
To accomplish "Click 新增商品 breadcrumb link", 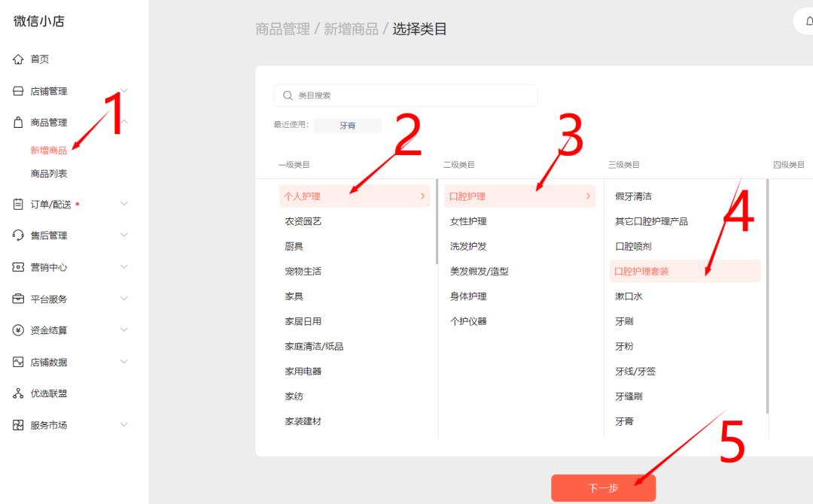I will 351,29.
